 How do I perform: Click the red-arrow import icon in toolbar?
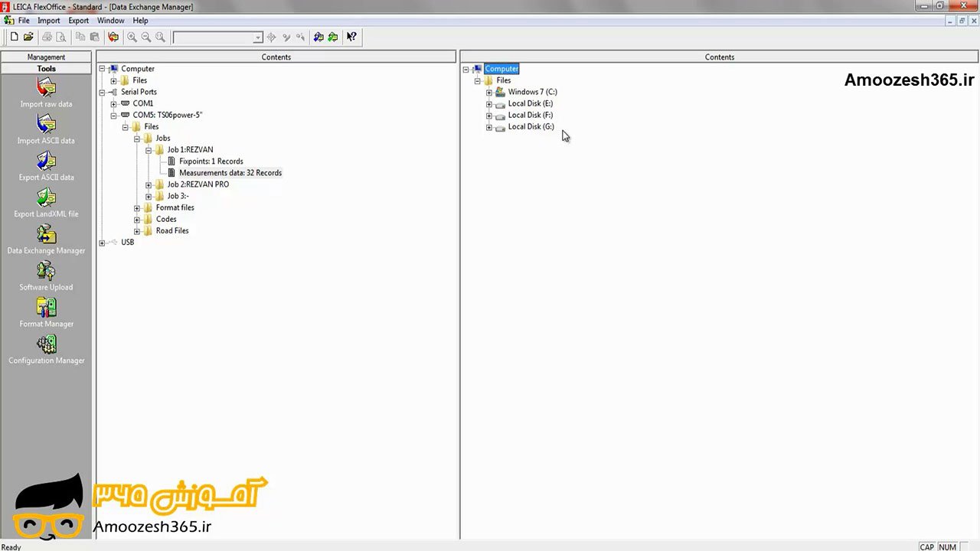[x=113, y=37]
